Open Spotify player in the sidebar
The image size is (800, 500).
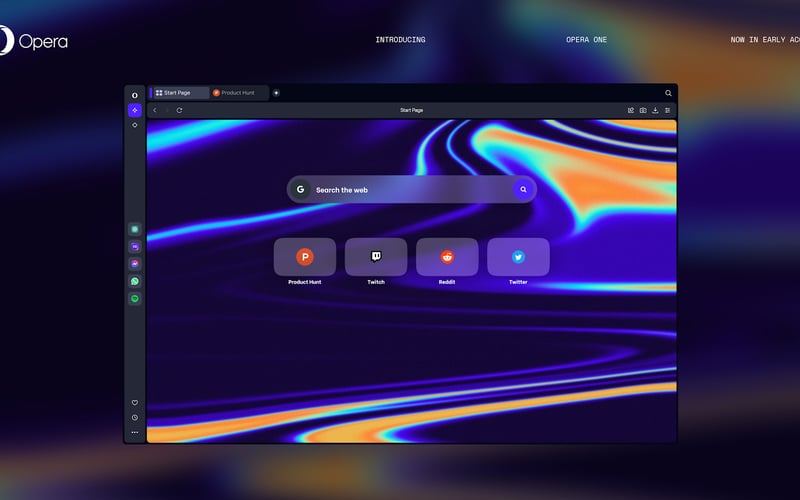135,298
